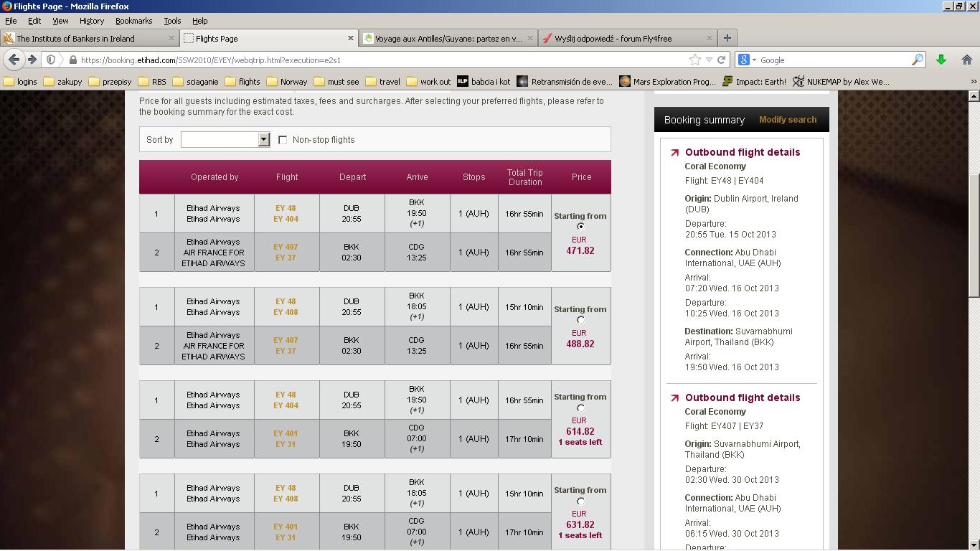The height and width of the screenshot is (551, 980).
Task: Close the Flights Page tab
Action: [351, 38]
